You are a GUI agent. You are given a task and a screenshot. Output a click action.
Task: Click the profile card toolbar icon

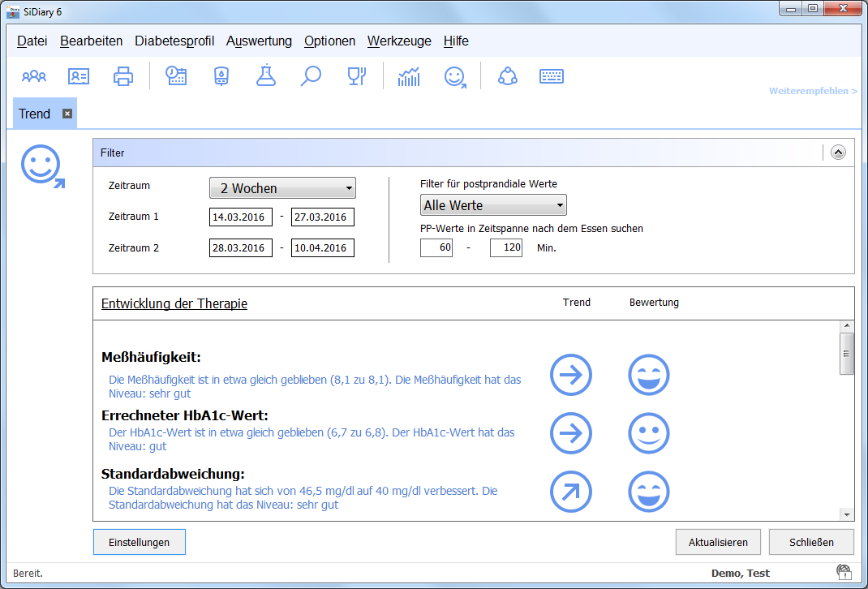click(x=79, y=77)
